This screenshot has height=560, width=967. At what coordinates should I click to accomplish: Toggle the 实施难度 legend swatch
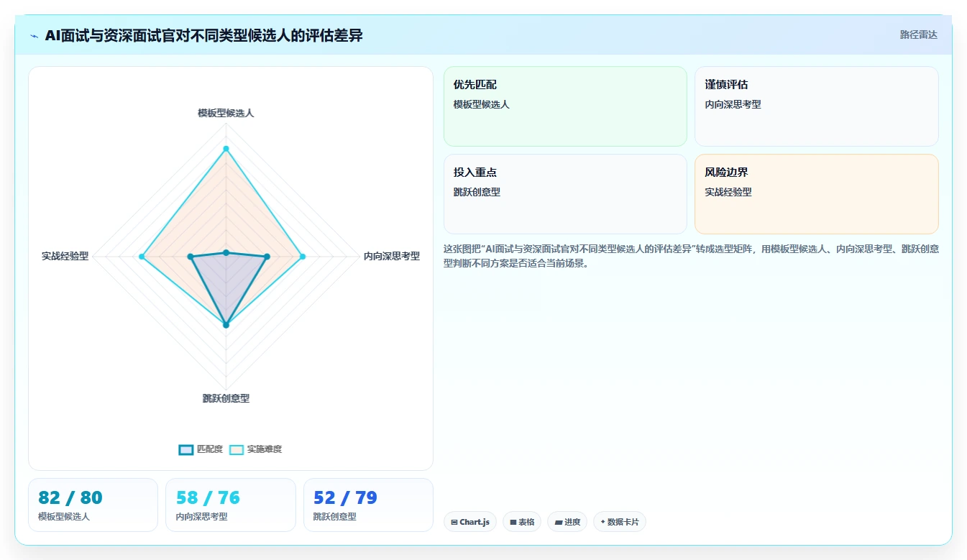[x=237, y=449]
